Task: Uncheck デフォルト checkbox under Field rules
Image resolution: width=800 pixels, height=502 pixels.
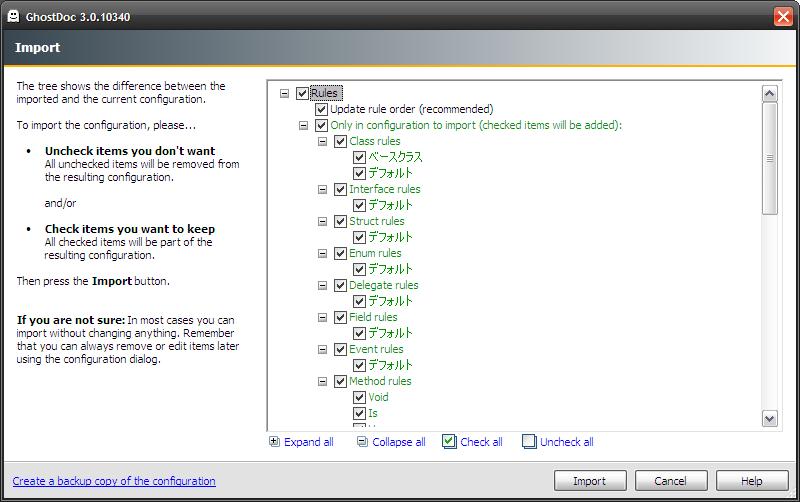Action: (x=359, y=334)
